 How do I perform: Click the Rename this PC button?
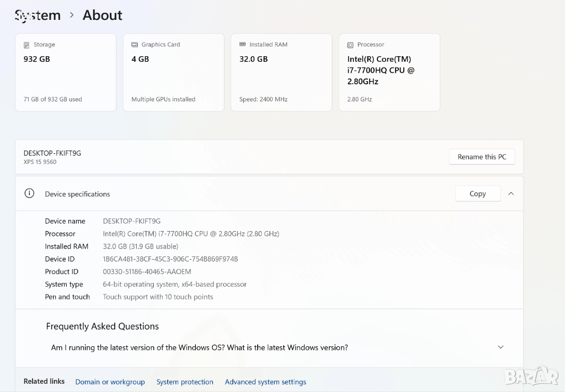[x=482, y=157]
